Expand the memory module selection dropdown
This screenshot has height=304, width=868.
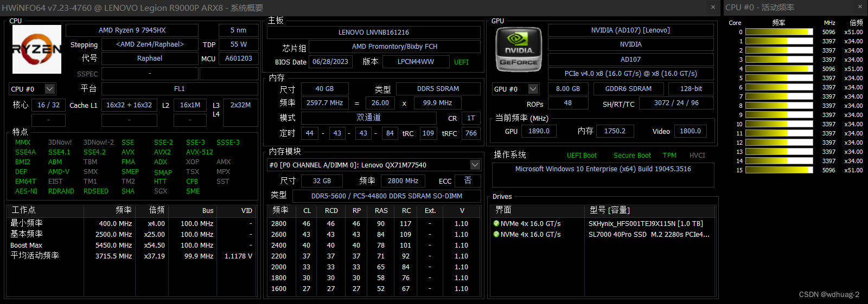pyautogui.click(x=475, y=165)
